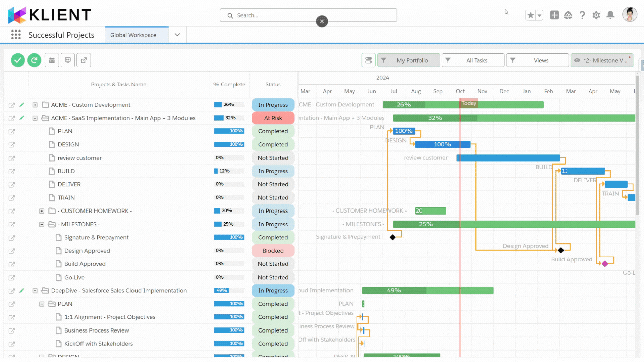Viewport: 644px width, 362px height.
Task: Click the favorite star icon in the header
Action: point(530,15)
